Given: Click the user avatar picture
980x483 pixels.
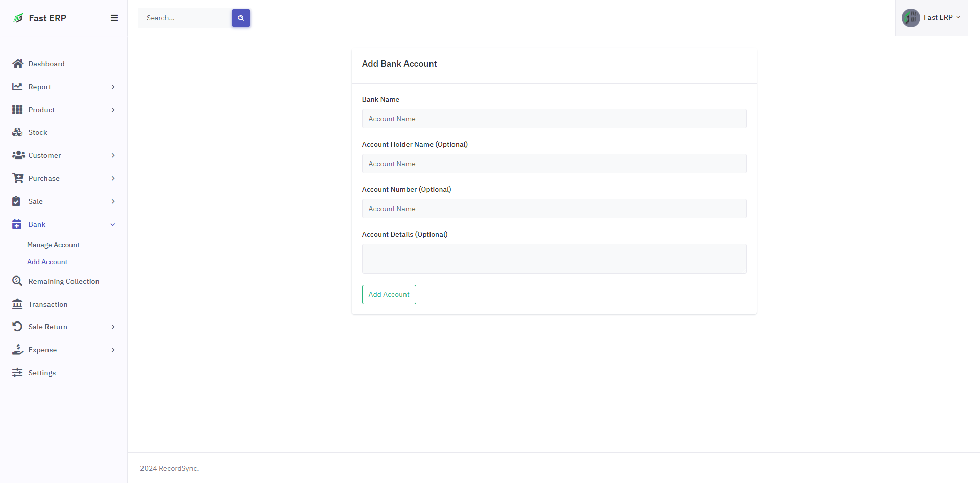Looking at the screenshot, I should pyautogui.click(x=911, y=18).
